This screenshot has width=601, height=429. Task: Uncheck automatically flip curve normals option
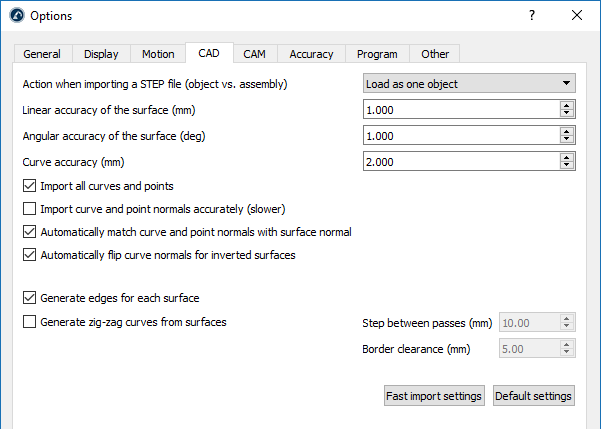tap(29, 255)
